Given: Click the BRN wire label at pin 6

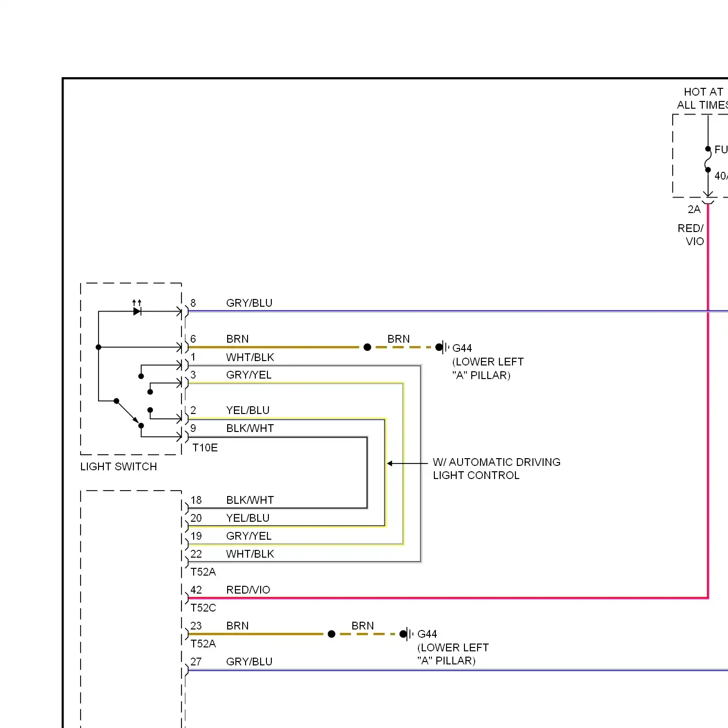Looking at the screenshot, I should coord(237,339).
